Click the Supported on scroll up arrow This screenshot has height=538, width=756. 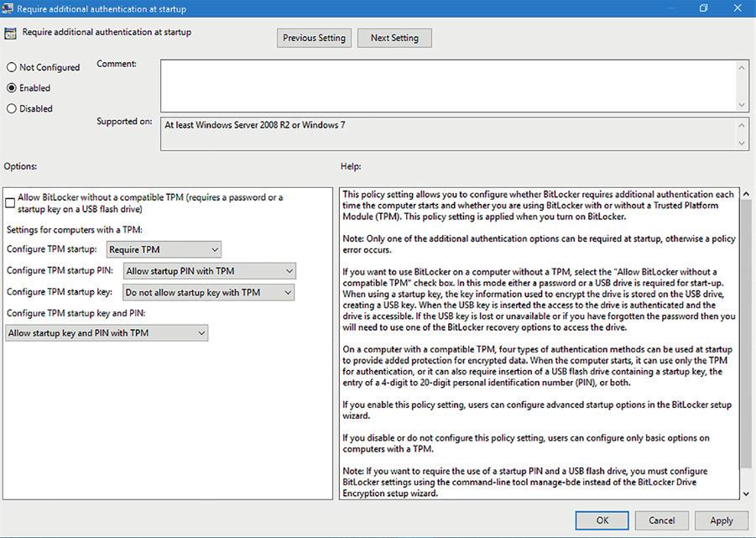point(742,125)
